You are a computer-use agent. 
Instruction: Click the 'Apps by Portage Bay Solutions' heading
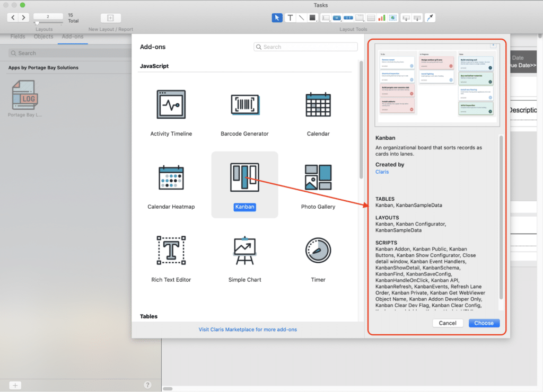43,67
